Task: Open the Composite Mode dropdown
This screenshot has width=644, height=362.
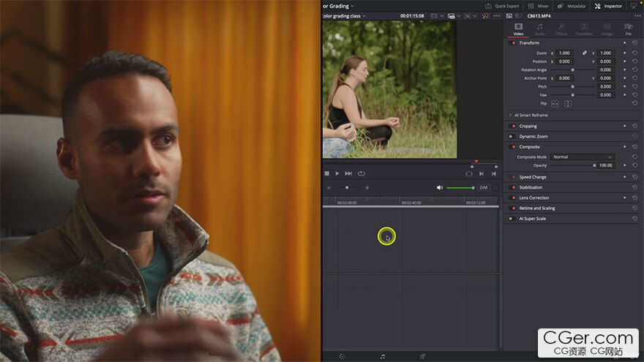Action: click(583, 157)
